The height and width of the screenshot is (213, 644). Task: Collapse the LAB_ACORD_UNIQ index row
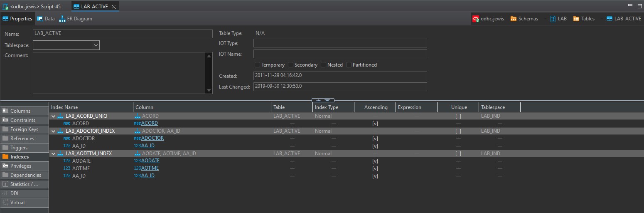[x=53, y=116]
